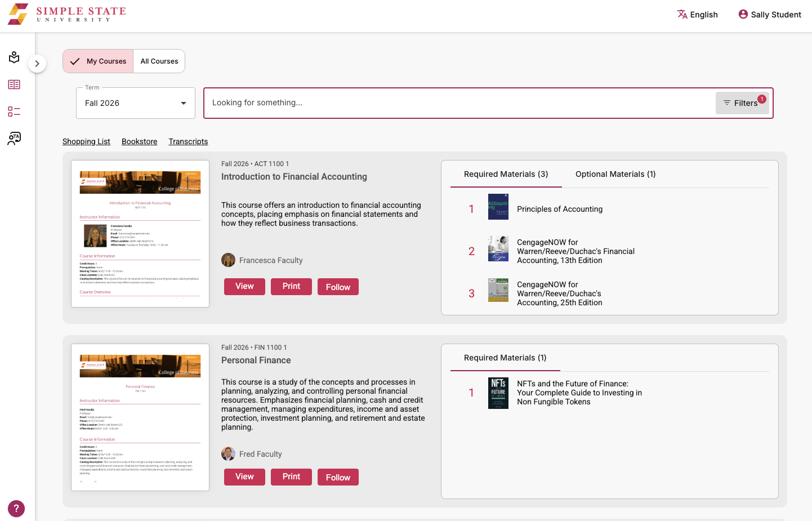Open the Financial Accounting syllabus thumbnail
The width and height of the screenshot is (812, 521).
(140, 234)
